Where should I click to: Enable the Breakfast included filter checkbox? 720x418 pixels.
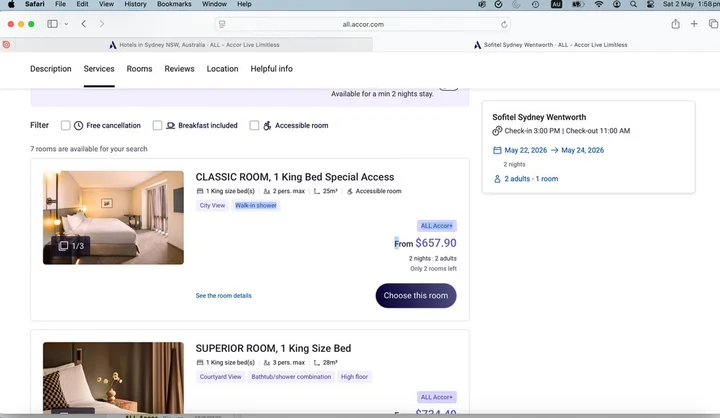click(158, 125)
